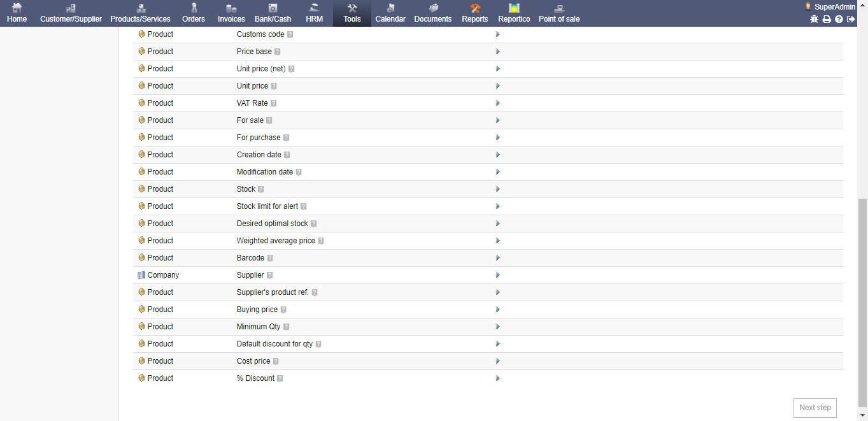
Task: Click the SuperAdmin user link
Action: pos(830,6)
